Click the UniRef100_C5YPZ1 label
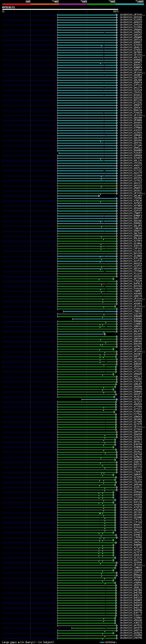 click(x=131, y=93)
